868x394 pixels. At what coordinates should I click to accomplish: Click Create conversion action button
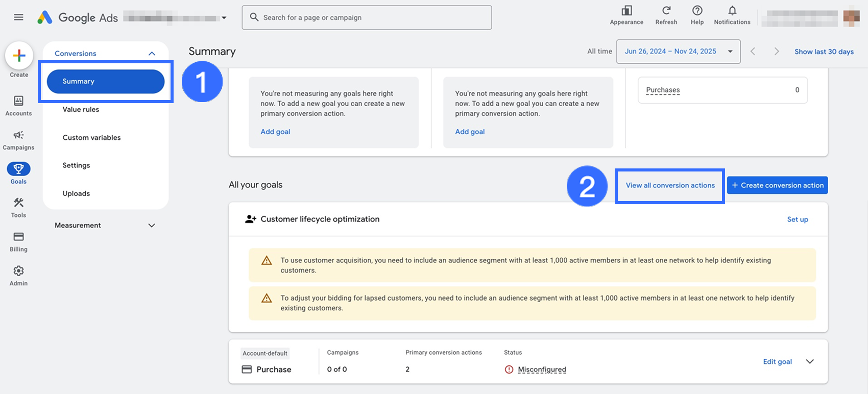point(777,185)
